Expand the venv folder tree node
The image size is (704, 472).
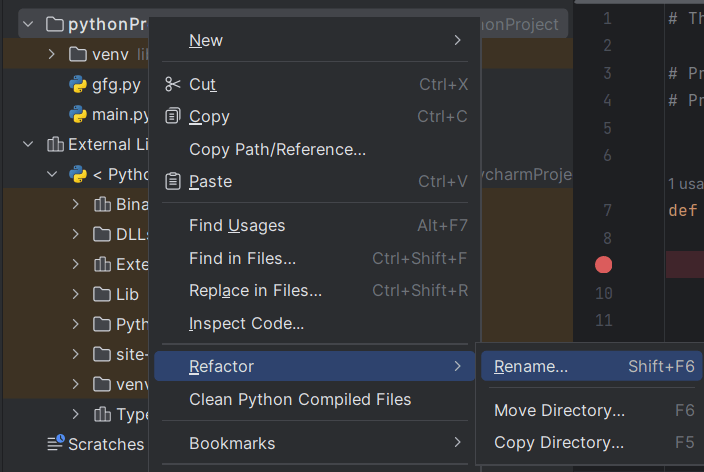tap(52, 53)
